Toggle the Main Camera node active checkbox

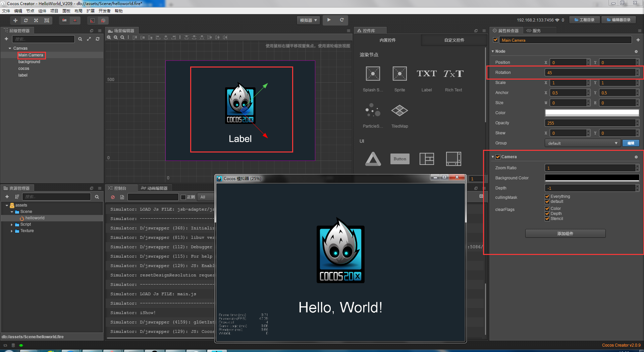[x=496, y=40]
